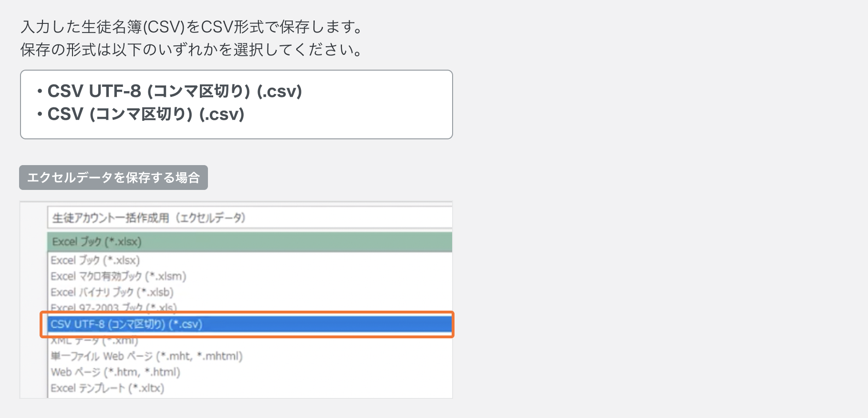This screenshot has width=868, height=418.
Task: Choose Excel マクロ有効ブック (*.xlsm) format
Action: (118, 276)
